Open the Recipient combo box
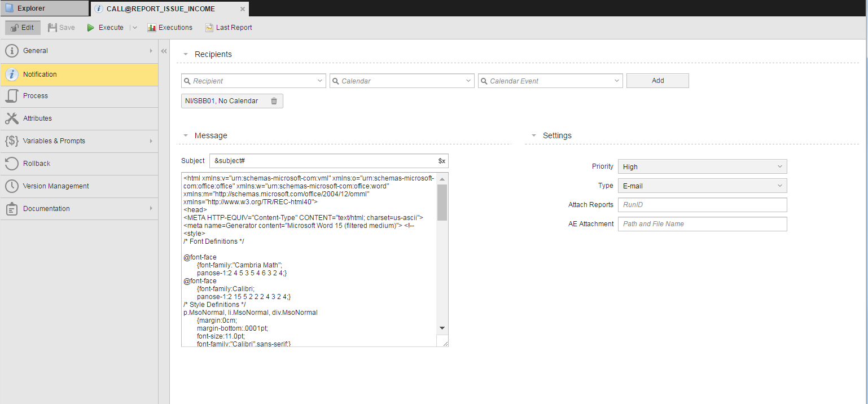868x404 pixels. pos(253,81)
